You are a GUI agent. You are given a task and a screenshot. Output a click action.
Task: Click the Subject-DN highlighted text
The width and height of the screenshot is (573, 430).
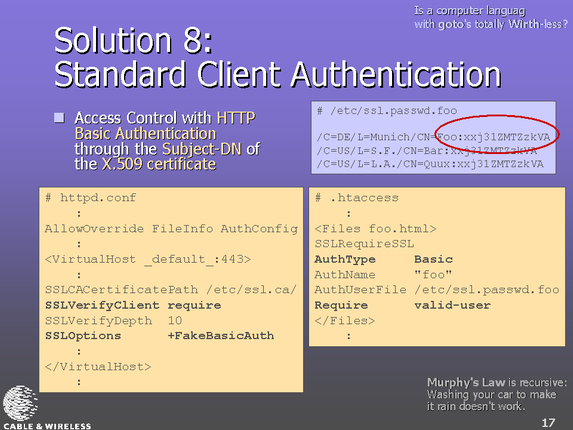pyautogui.click(x=202, y=149)
